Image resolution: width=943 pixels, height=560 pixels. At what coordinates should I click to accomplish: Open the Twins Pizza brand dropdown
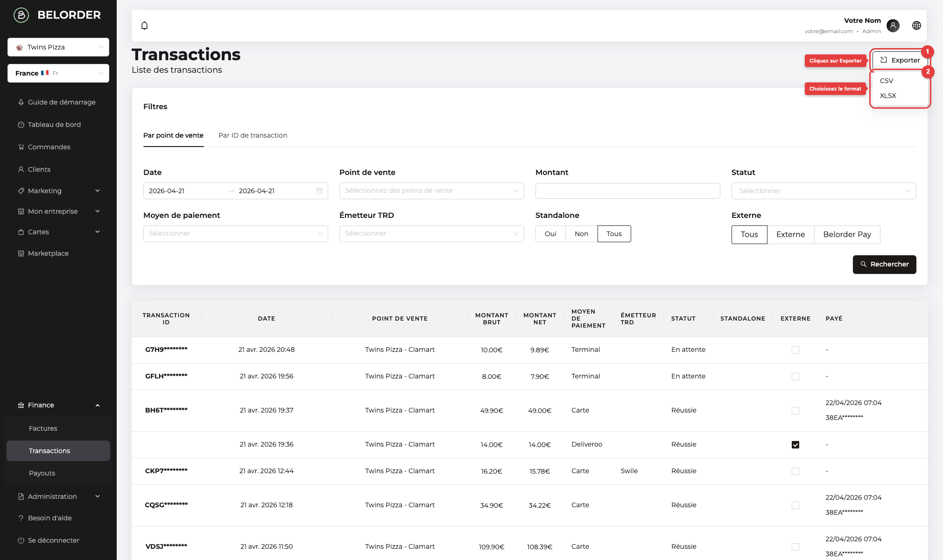58,47
